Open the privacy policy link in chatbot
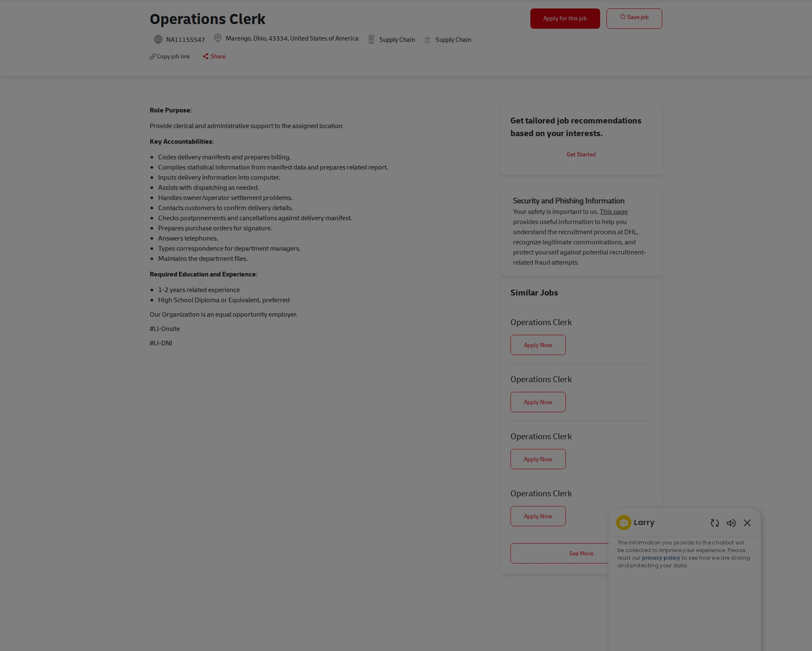The image size is (812, 651). [661, 558]
